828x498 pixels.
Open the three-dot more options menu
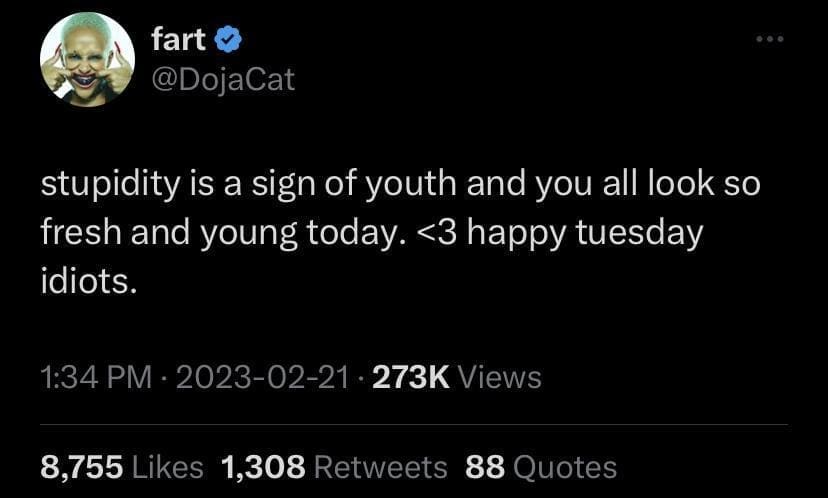coord(767,40)
